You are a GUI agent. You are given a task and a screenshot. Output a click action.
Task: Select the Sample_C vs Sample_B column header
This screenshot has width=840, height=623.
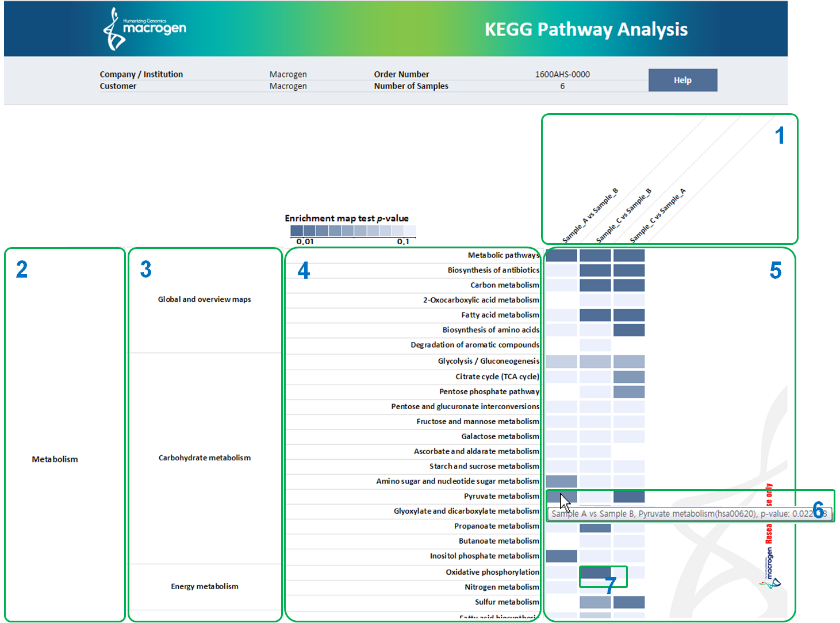tap(623, 216)
